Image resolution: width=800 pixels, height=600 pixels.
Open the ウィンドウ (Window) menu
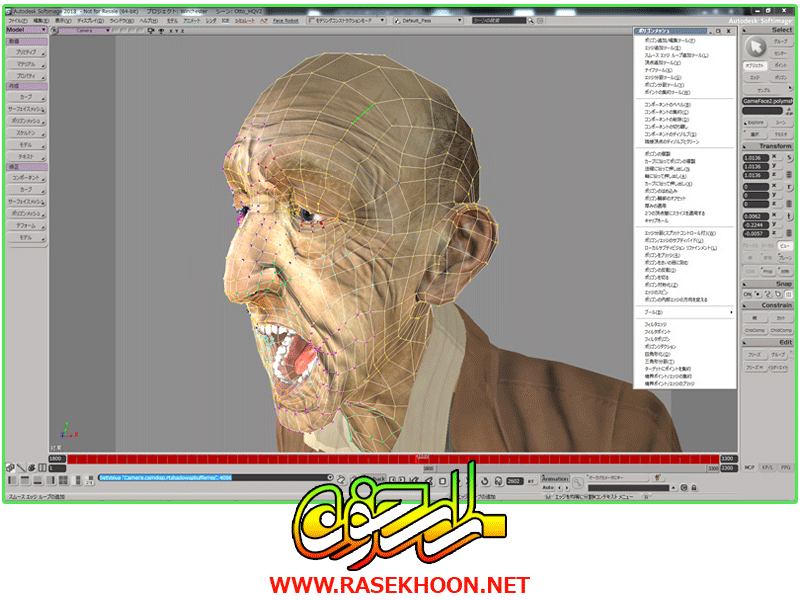coord(121,21)
